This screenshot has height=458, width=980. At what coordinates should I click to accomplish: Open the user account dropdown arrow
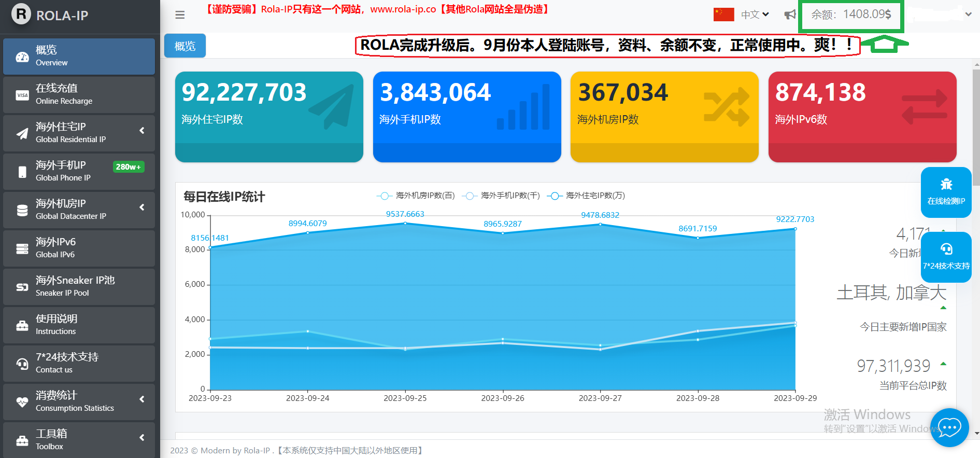968,15
